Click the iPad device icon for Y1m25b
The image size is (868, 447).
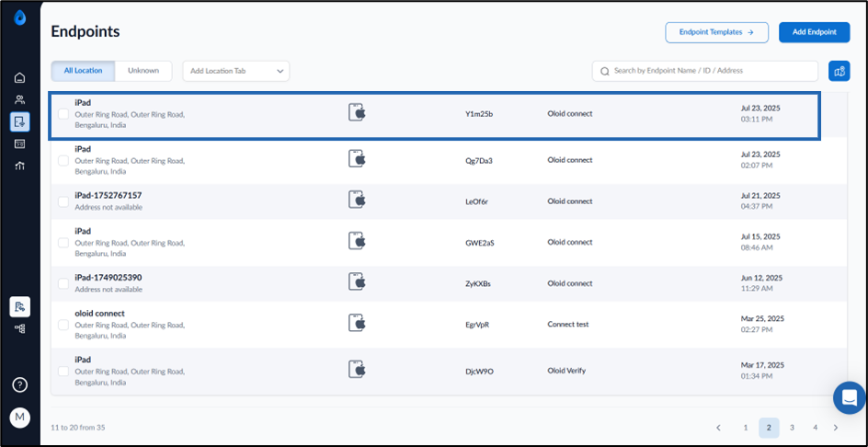click(x=357, y=112)
